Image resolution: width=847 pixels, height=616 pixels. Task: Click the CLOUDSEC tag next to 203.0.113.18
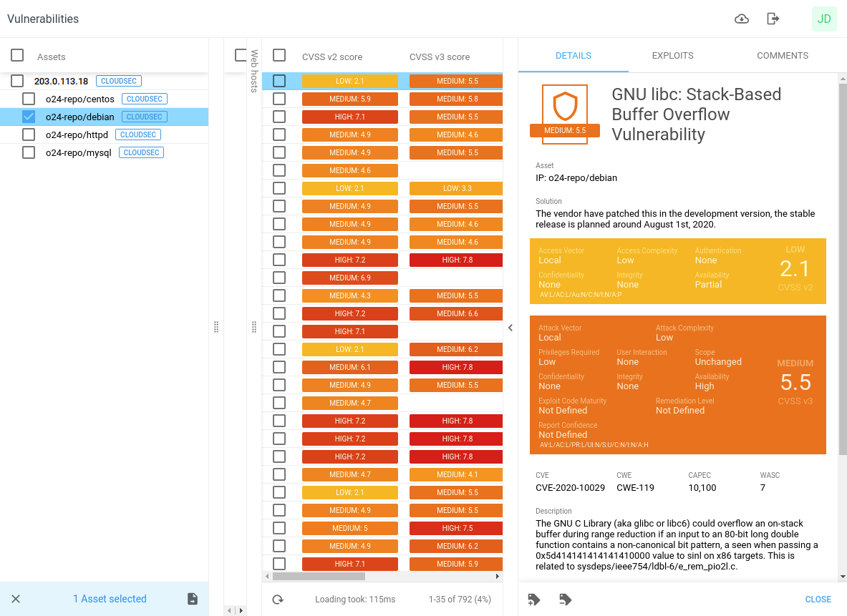[118, 81]
